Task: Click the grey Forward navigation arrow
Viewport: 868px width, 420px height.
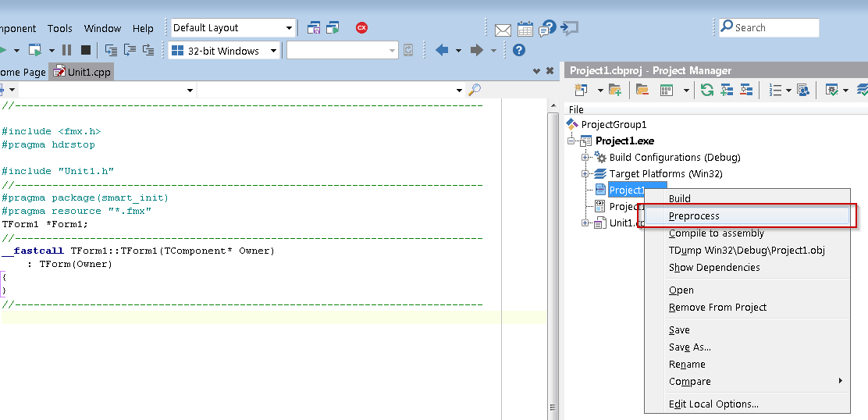Action: (477, 51)
